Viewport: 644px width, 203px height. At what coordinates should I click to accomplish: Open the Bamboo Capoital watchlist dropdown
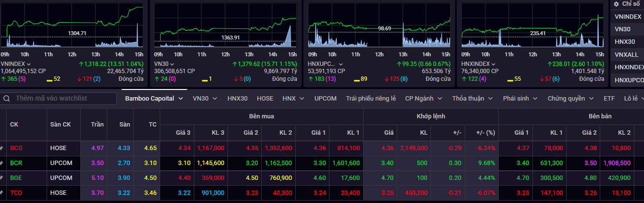(154, 98)
